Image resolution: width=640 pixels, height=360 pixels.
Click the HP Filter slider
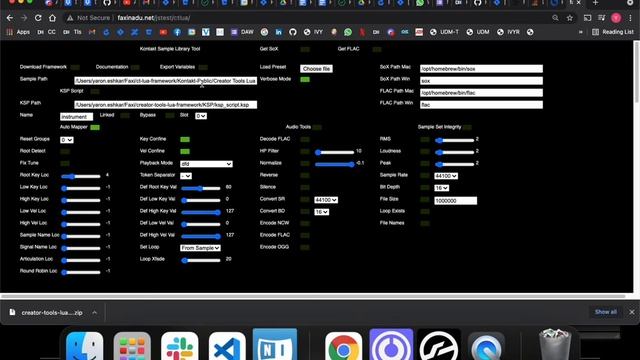coord(335,152)
